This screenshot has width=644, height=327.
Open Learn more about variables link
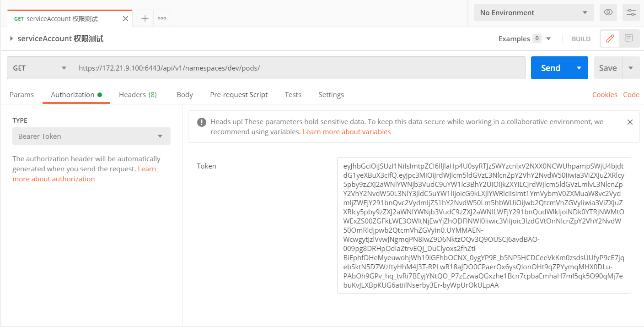[x=347, y=132]
